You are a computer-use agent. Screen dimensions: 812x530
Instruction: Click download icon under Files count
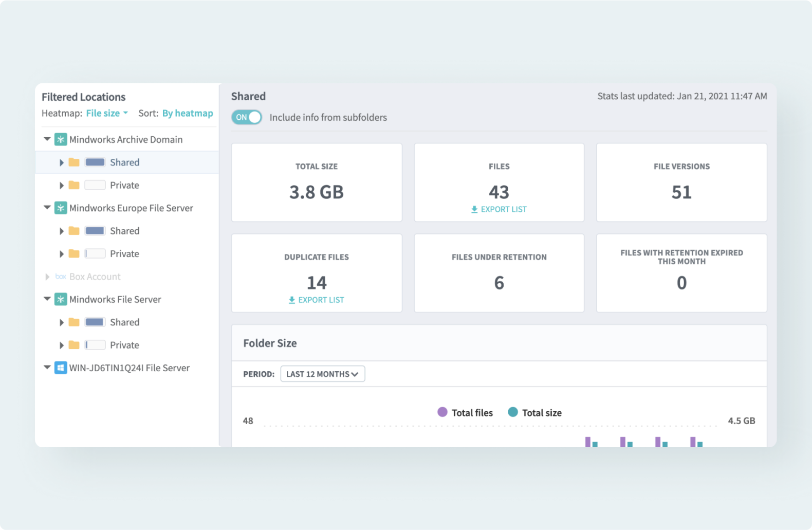pyautogui.click(x=474, y=210)
